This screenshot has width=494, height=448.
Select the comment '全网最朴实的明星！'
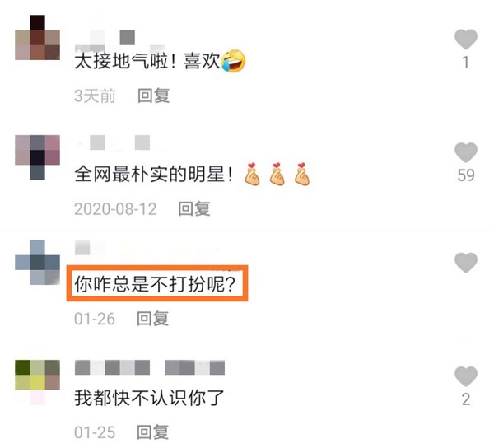(154, 174)
